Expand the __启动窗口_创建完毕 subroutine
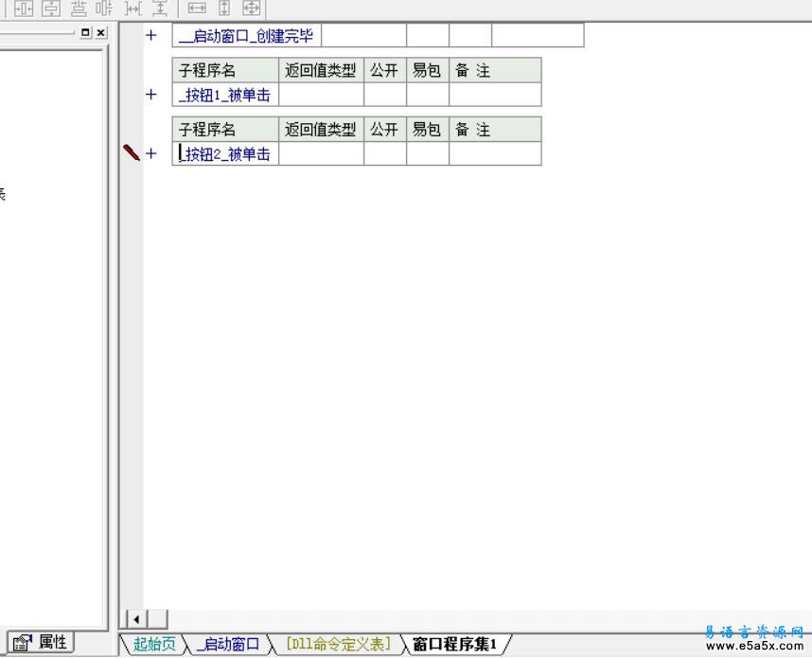 click(x=150, y=36)
